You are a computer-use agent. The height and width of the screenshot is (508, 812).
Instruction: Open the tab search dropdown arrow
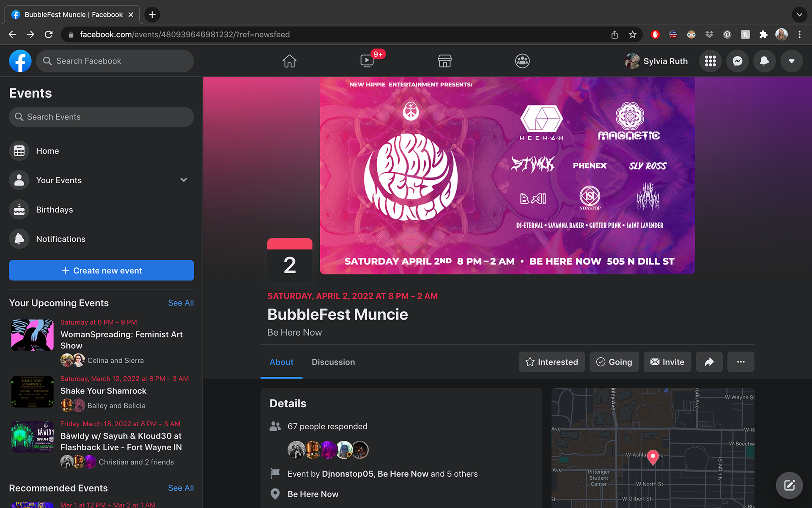(799, 14)
